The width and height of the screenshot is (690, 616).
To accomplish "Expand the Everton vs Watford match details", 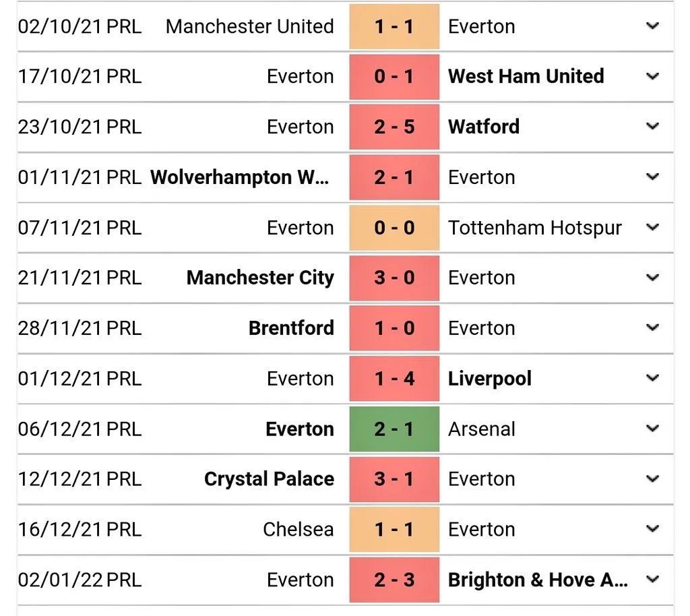I will tap(652, 126).
